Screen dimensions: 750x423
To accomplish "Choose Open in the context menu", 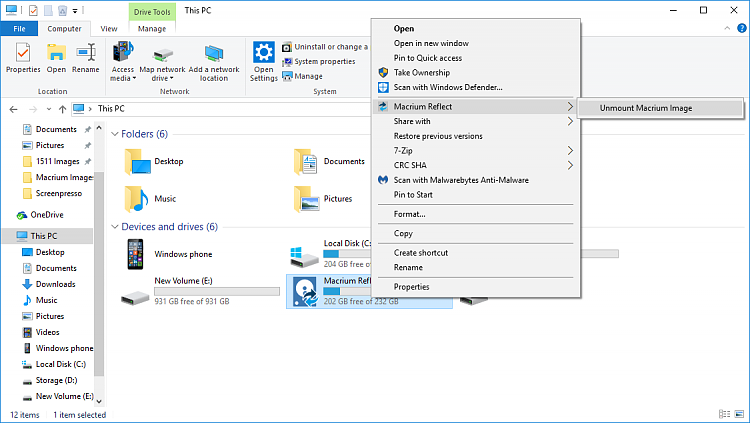I will point(476,29).
